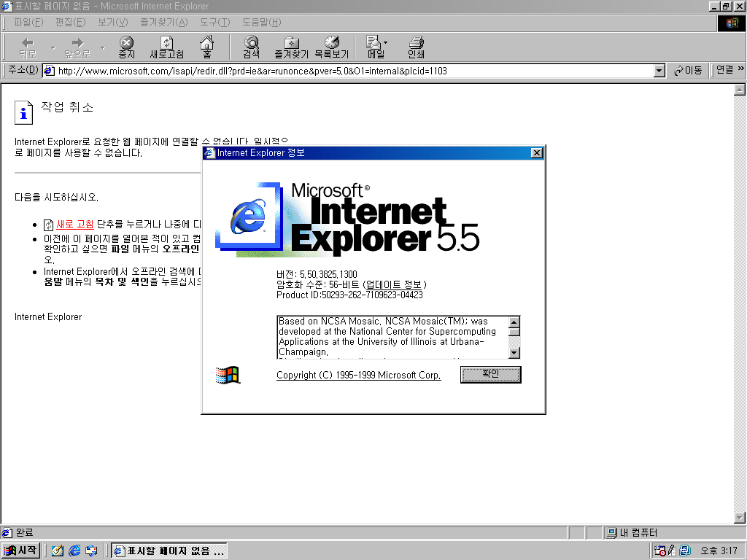
Task: Click the 내 컴퓨터 status bar zone
Action: tap(675, 533)
